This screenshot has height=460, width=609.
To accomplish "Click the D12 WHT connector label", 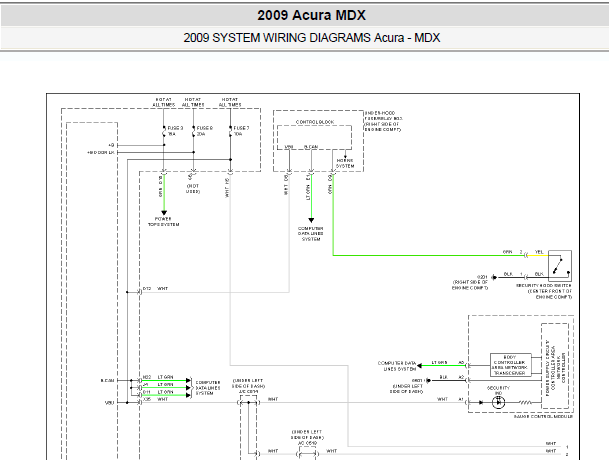I will pyautogui.click(x=155, y=289).
